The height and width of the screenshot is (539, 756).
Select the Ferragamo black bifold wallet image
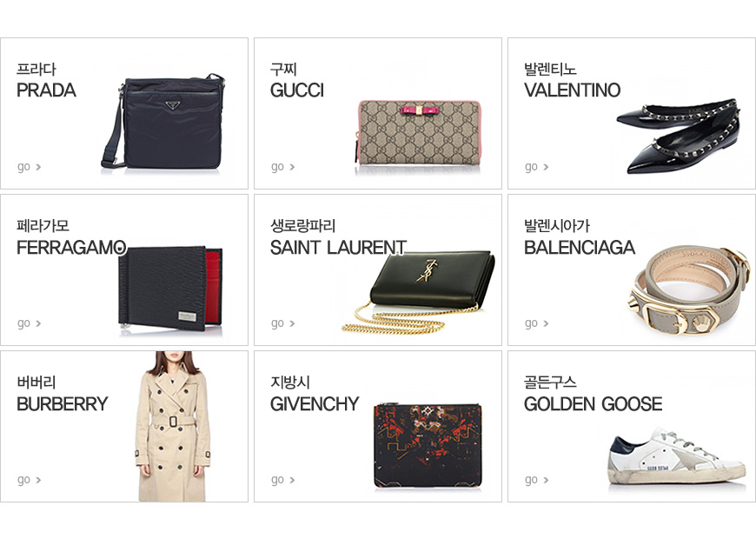(x=170, y=289)
